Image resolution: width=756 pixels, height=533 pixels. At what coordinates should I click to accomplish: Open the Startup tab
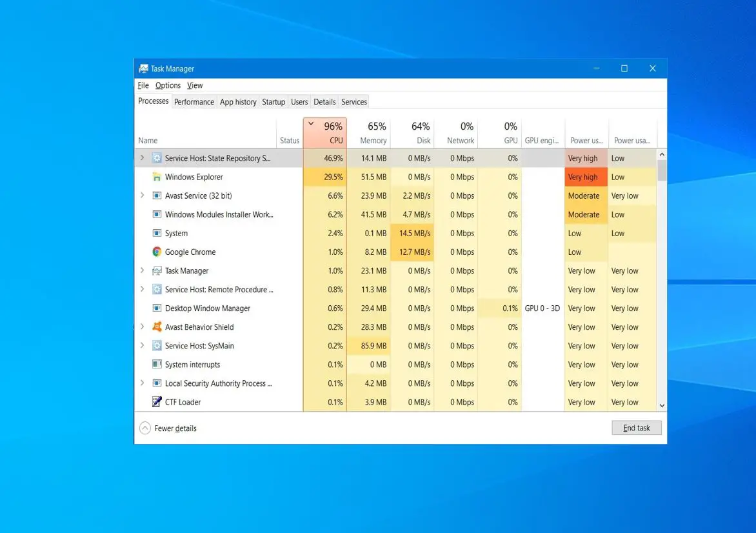coord(274,102)
